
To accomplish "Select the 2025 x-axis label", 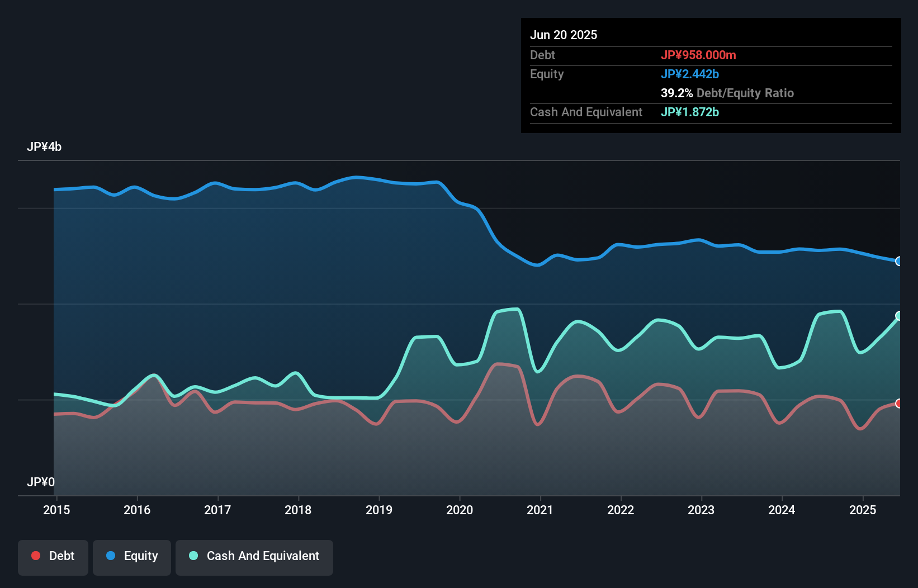I will point(863,510).
